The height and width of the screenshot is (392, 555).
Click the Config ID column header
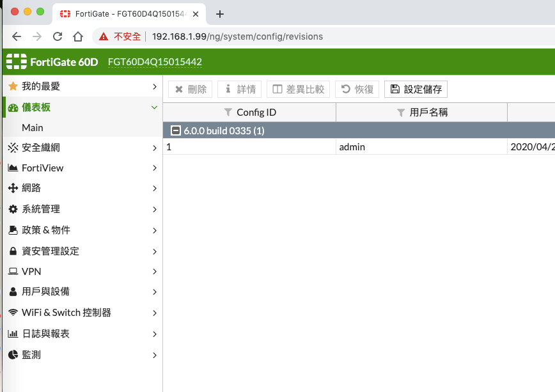point(249,113)
